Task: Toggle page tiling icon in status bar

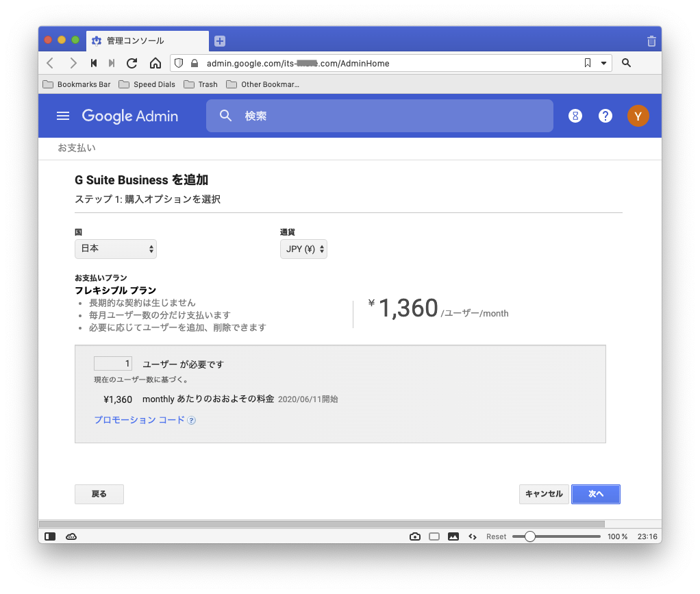Action: coord(434,536)
